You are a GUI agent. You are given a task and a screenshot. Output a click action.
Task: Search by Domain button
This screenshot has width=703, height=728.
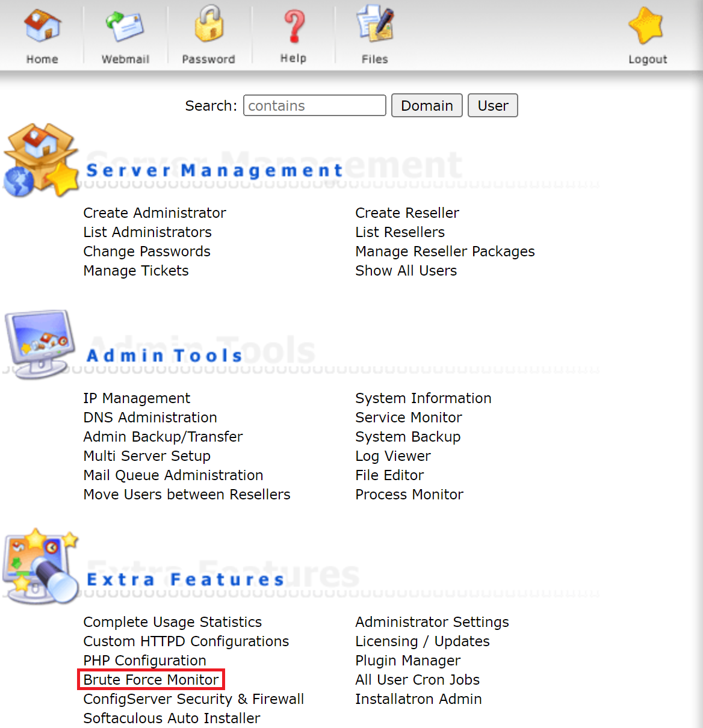(x=427, y=105)
